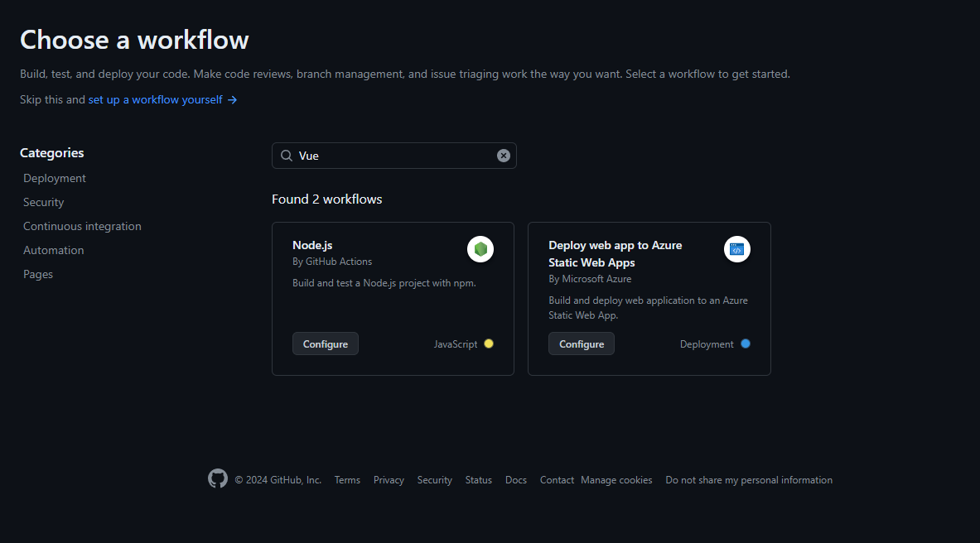Click the yellow JavaScript language dot
This screenshot has width=980, height=543.
(x=489, y=344)
